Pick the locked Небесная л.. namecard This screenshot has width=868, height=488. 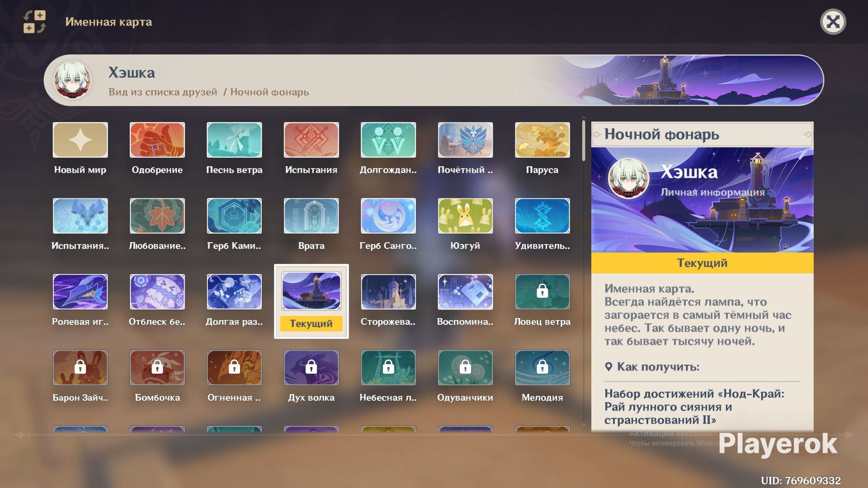point(388,367)
